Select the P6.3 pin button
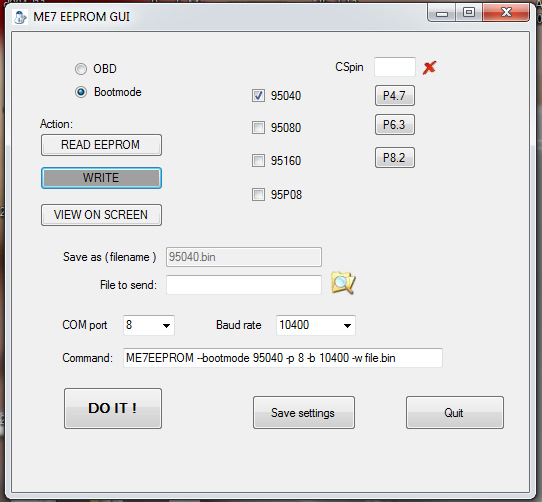Image resolution: width=542 pixels, height=502 pixels. tap(395, 124)
